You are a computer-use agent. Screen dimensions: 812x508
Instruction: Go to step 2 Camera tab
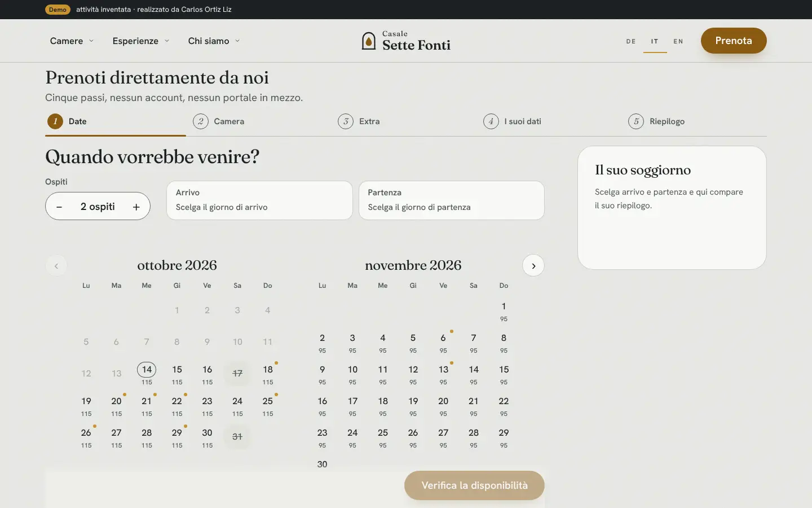pyautogui.click(x=261, y=121)
